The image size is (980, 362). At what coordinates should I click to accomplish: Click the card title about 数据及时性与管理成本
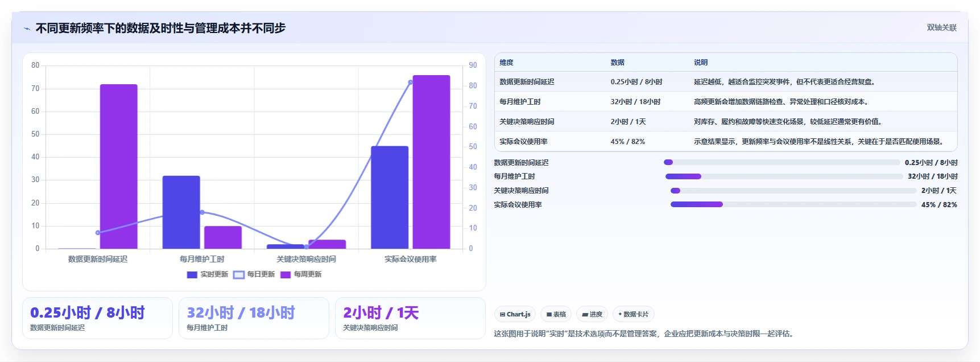coord(160,28)
